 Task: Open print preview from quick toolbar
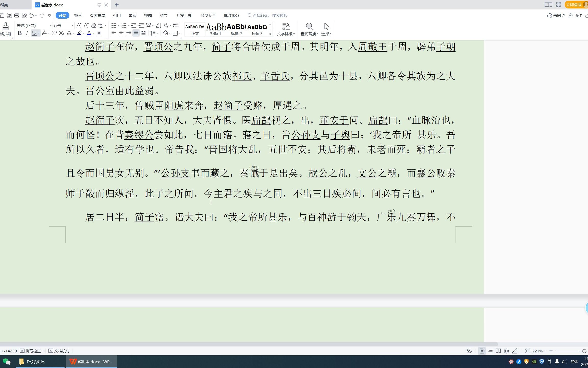(x=24, y=15)
